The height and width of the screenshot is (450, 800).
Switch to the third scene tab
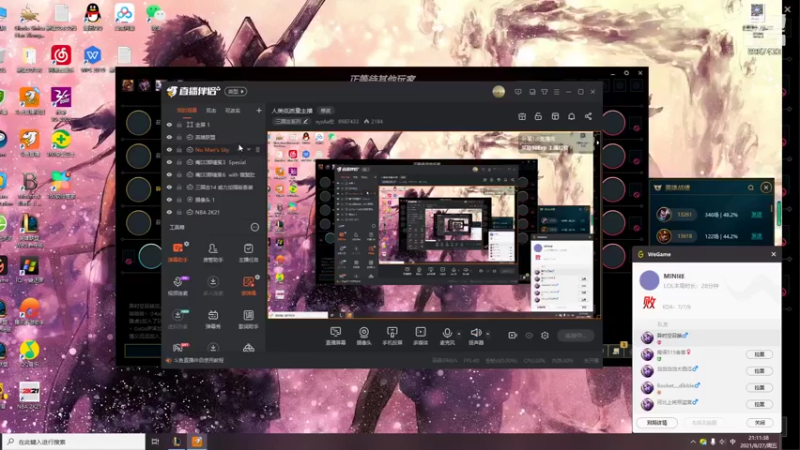pyautogui.click(x=233, y=110)
